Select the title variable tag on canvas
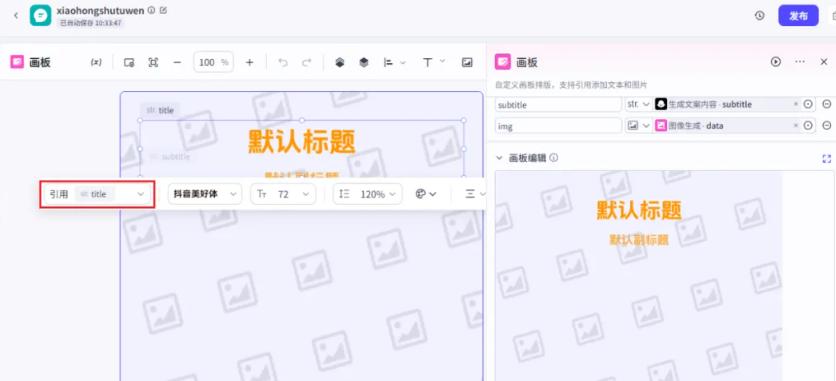This screenshot has height=381, width=836. tap(160, 110)
